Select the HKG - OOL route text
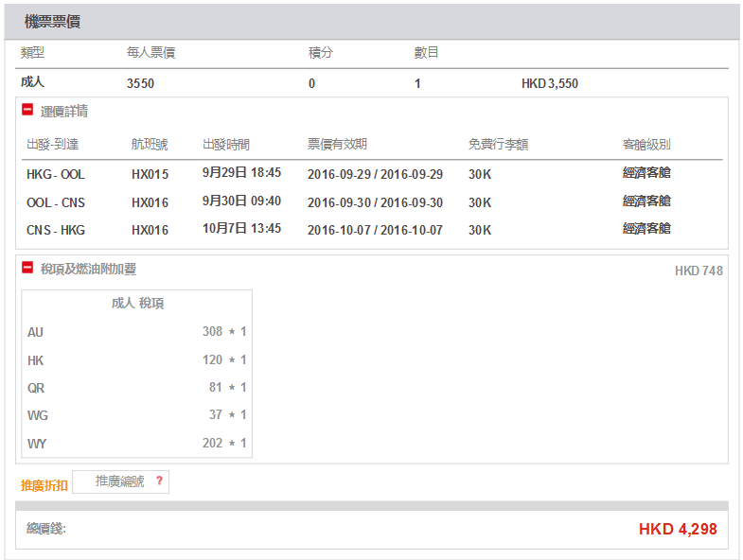The image size is (743, 560). tap(56, 174)
